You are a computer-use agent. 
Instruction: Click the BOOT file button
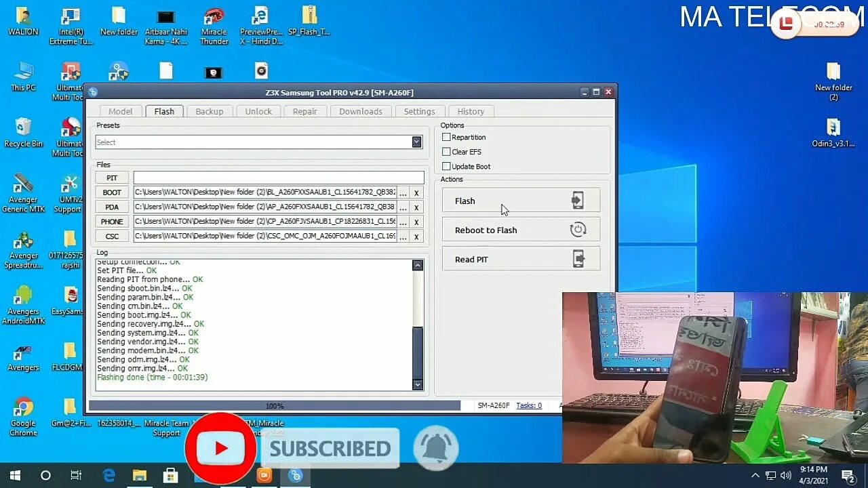[x=112, y=192]
